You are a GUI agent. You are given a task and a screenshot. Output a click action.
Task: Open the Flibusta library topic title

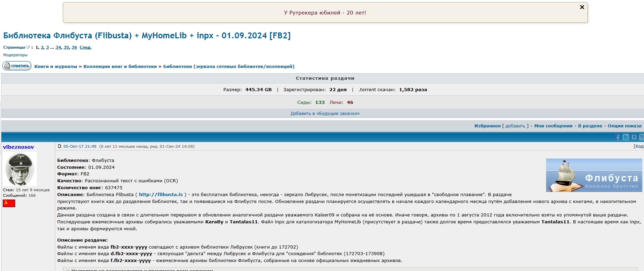point(147,36)
